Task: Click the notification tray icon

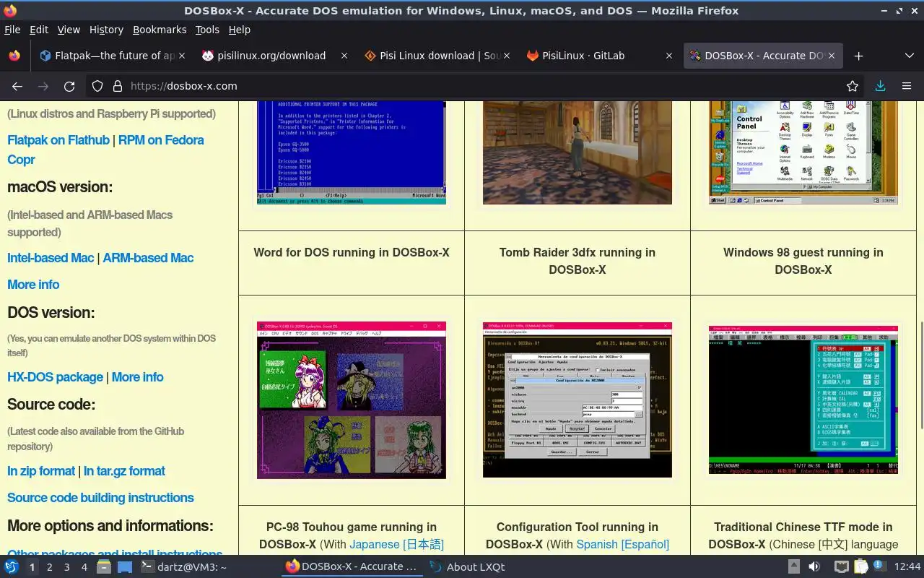Action: [x=879, y=567]
